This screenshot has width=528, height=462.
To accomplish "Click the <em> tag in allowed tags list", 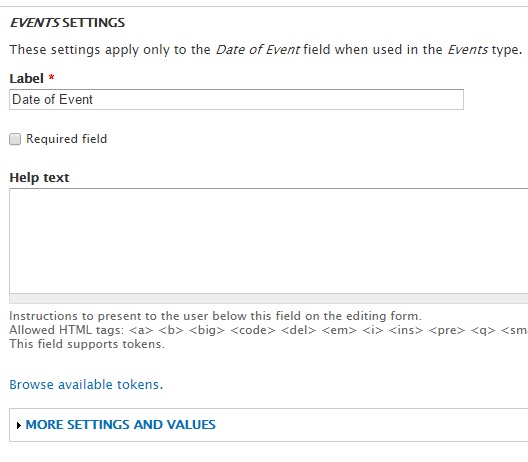I will [x=339, y=330].
